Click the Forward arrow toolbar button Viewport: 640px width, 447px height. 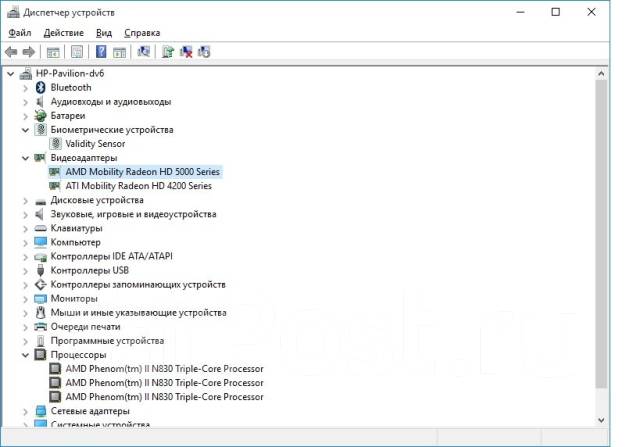pos(29,52)
